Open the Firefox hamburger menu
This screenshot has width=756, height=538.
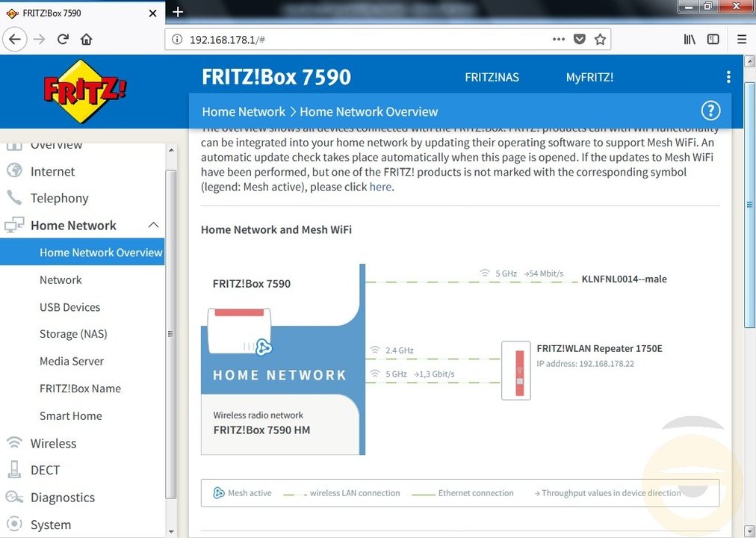742,40
